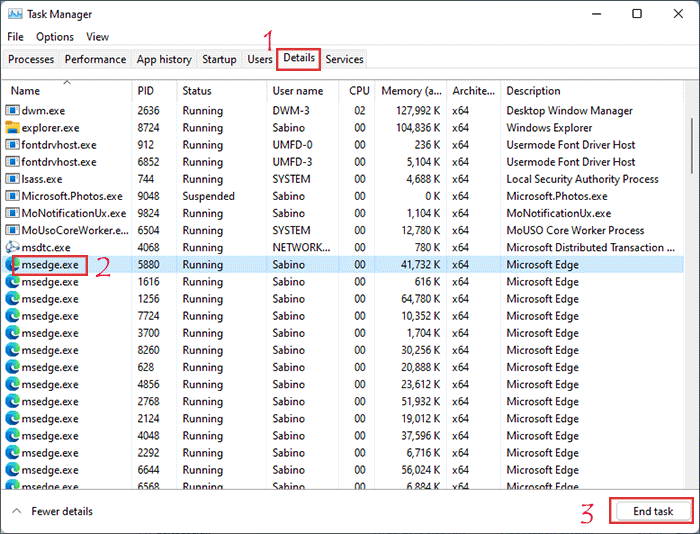
Task: Open the Options menu
Action: click(55, 37)
